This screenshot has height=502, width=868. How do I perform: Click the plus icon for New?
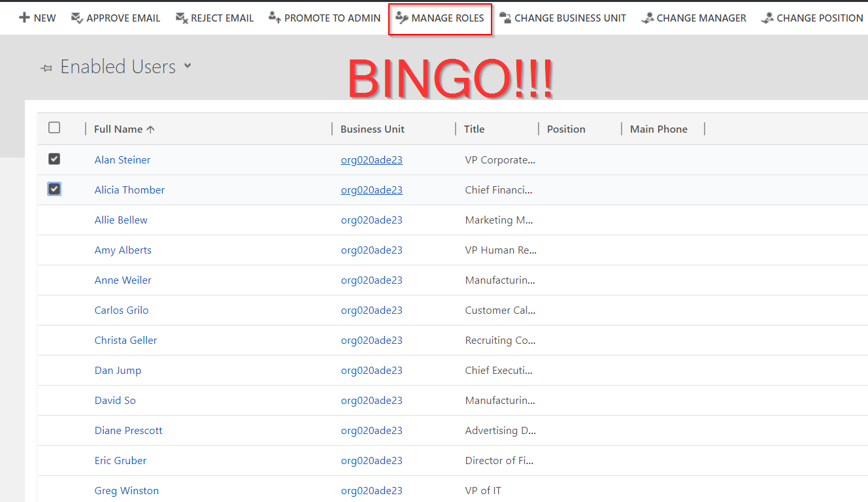(24, 18)
